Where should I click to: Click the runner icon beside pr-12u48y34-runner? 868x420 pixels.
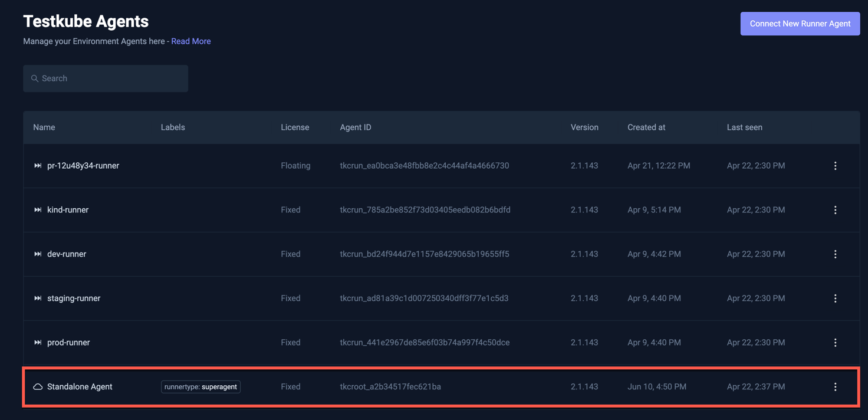38,166
